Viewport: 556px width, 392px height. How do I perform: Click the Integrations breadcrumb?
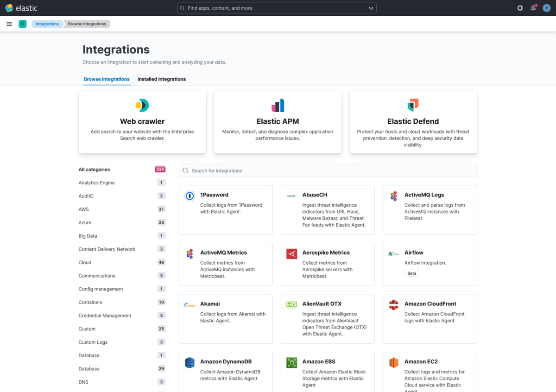47,24
